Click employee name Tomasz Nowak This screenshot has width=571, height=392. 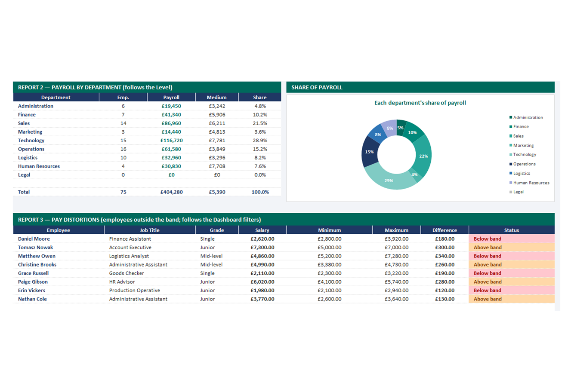tap(36, 248)
